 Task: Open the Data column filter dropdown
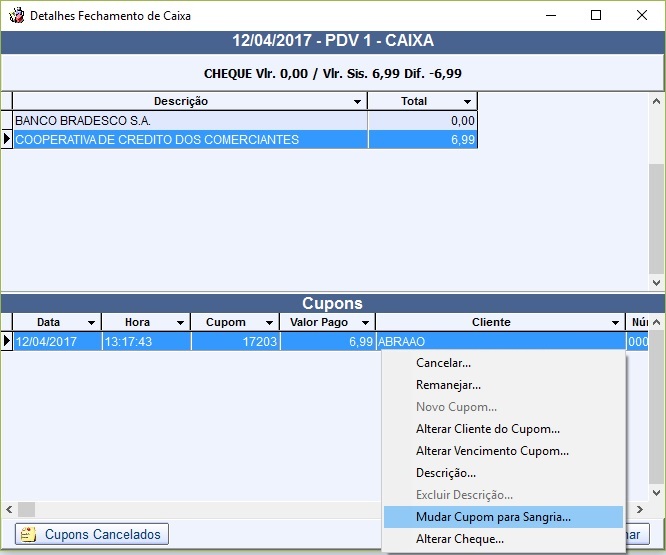click(x=91, y=323)
